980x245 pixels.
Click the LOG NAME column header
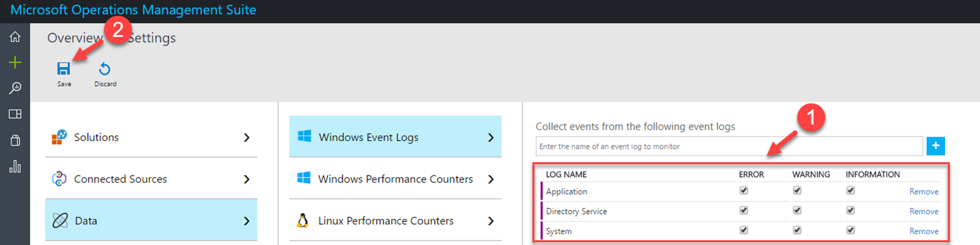tap(566, 174)
